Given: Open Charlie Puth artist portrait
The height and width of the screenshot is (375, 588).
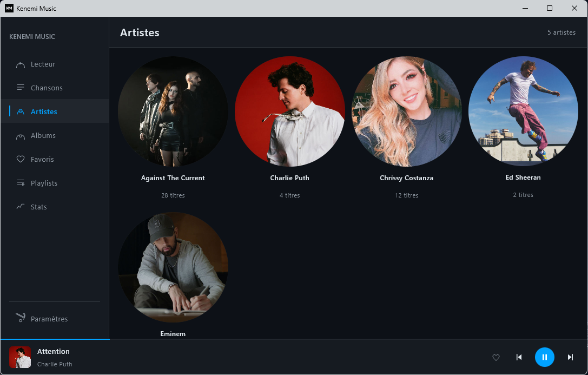Looking at the screenshot, I should click(290, 111).
